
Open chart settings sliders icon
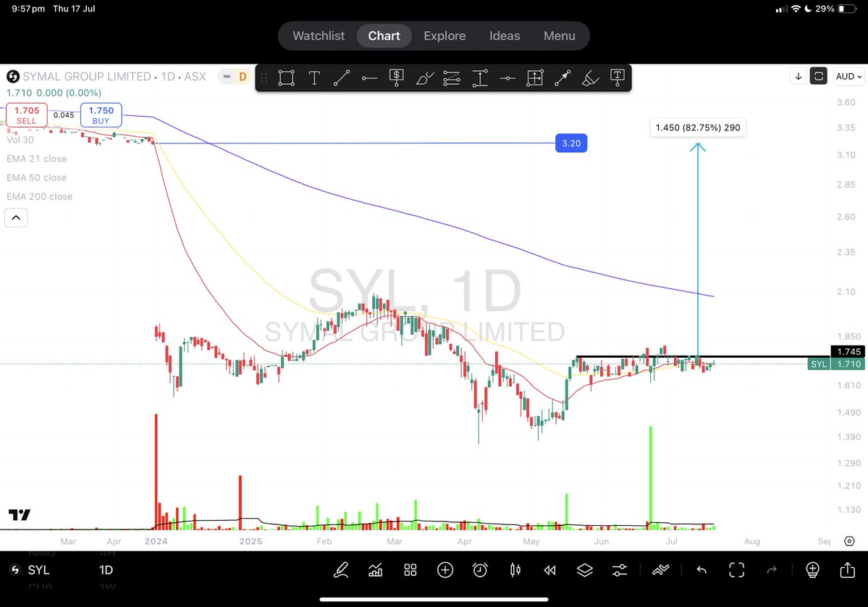click(x=620, y=569)
